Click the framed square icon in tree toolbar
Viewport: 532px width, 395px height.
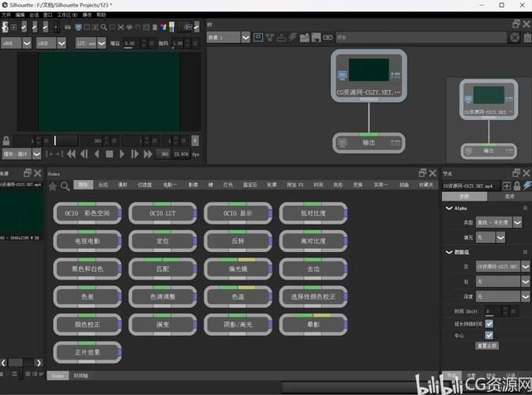click(258, 37)
